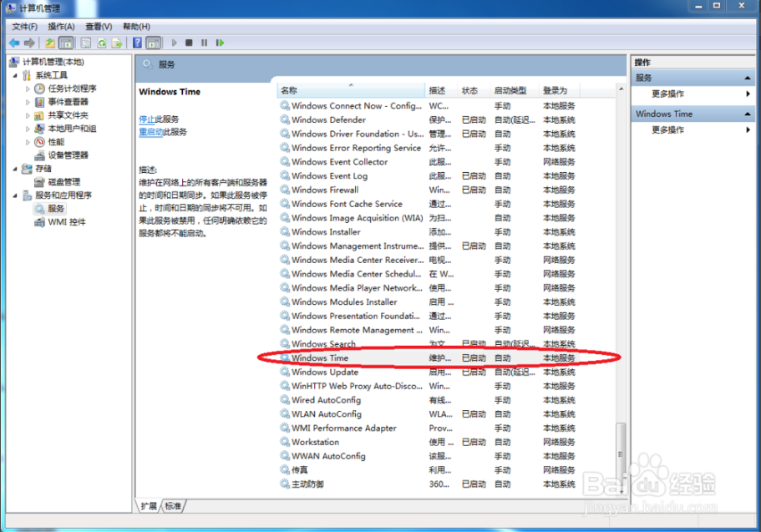
Task: Sort by the 描述 column header
Action: point(441,90)
